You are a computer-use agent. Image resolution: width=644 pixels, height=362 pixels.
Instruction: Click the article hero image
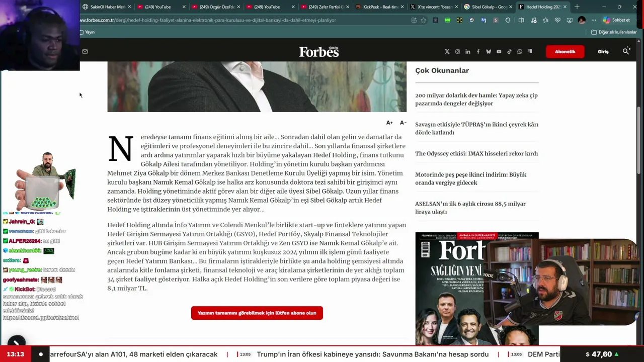pyautogui.click(x=257, y=86)
